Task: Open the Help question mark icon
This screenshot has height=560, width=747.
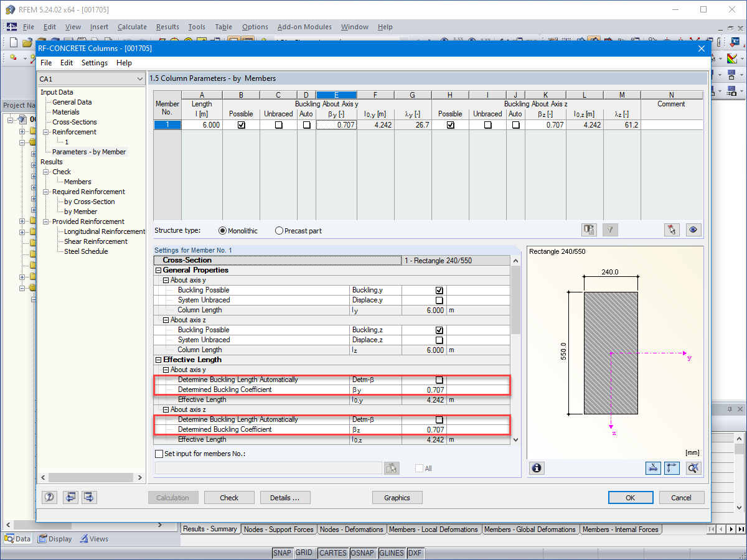Action: pyautogui.click(x=49, y=497)
